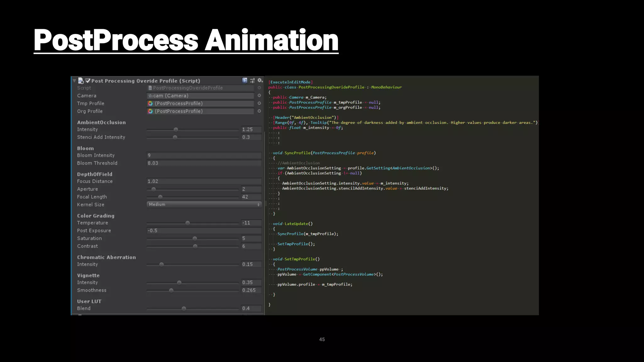The height and width of the screenshot is (362, 644).
Task: Click the PostProcessProfile icon in Org Profile
Action: (150, 111)
